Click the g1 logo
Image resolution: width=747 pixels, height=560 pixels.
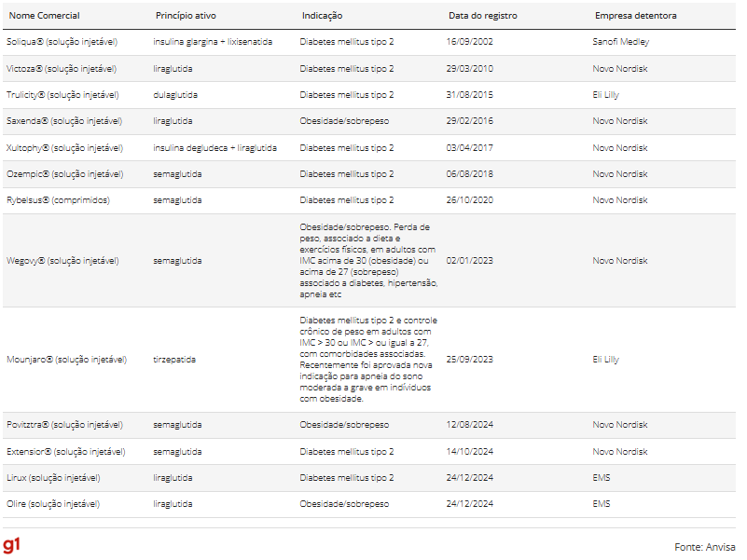click(x=13, y=545)
